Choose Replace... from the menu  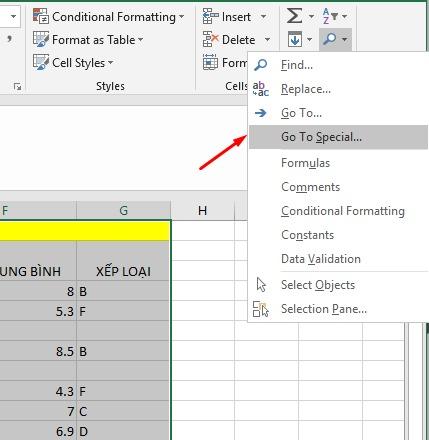(338, 89)
